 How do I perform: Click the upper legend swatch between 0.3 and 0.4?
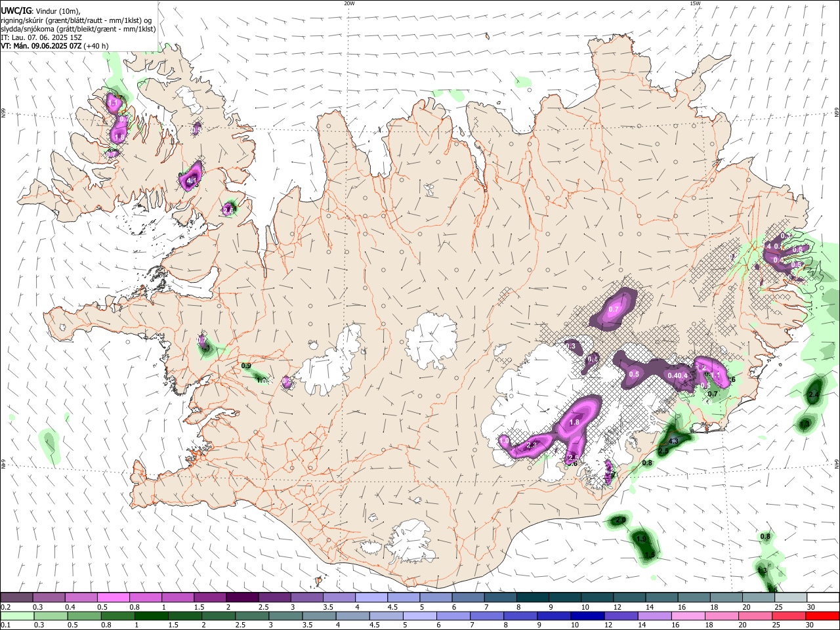coord(49,597)
